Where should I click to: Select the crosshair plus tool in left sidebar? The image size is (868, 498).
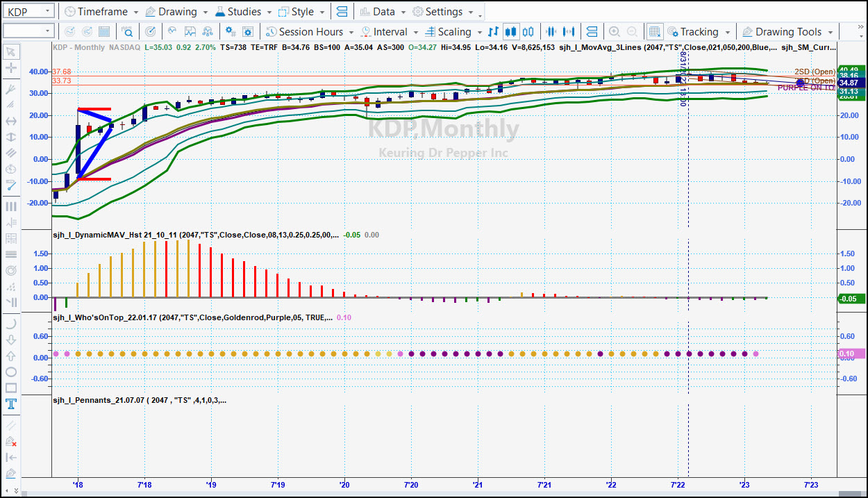pos(10,68)
